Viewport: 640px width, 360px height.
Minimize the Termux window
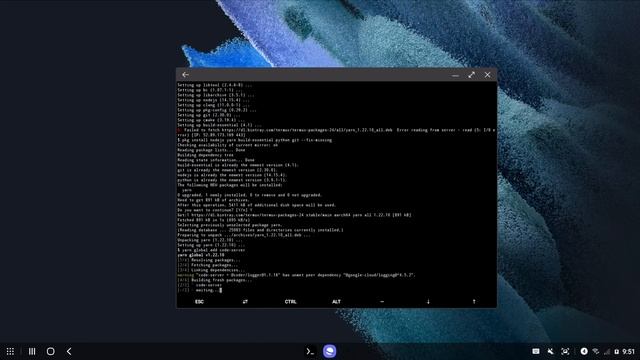(x=456, y=75)
